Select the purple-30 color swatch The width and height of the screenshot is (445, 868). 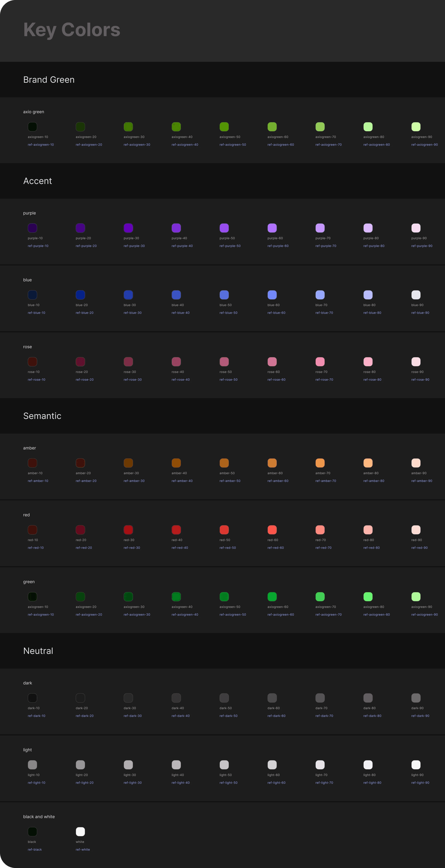tap(128, 228)
